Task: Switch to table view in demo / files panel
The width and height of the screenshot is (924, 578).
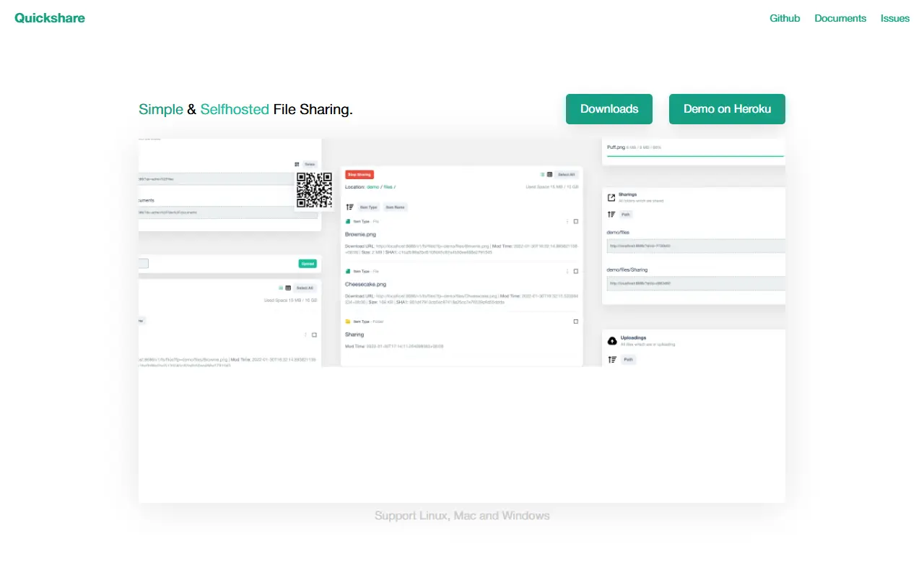Action: [x=549, y=175]
